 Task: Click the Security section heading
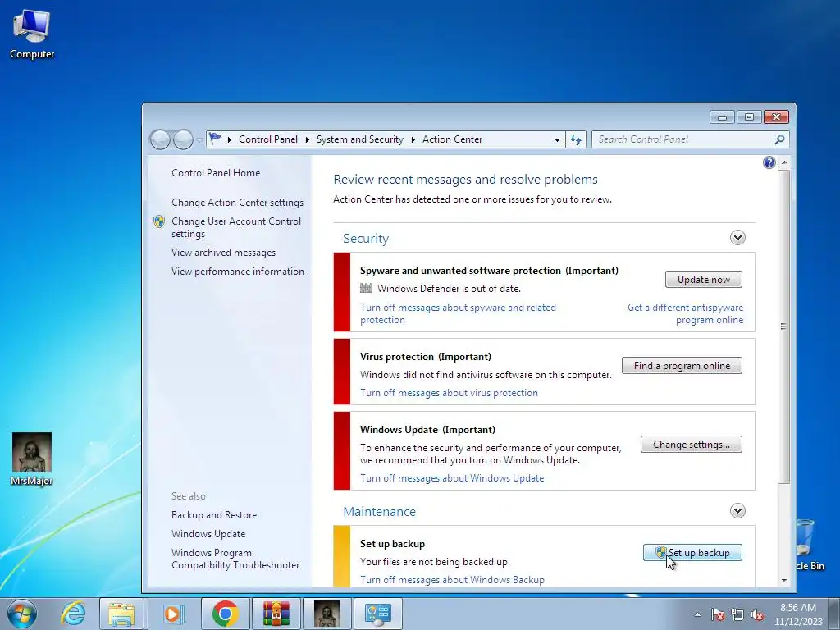[x=366, y=239]
